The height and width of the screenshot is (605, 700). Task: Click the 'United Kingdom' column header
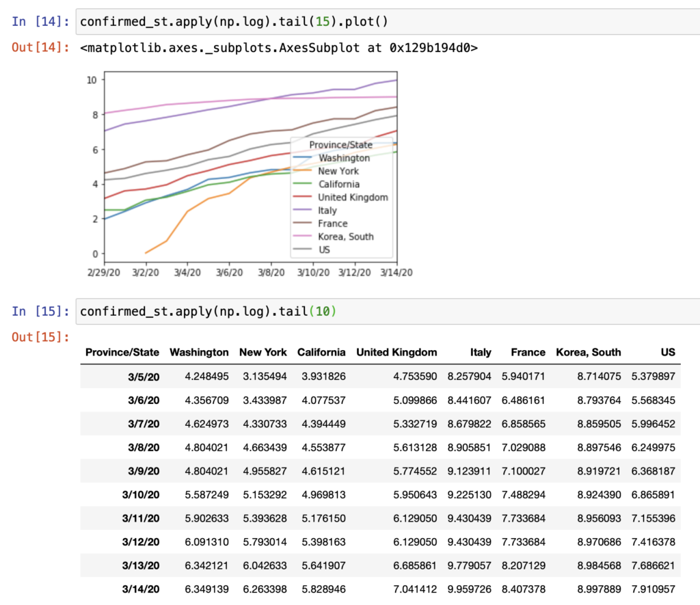coord(396,353)
